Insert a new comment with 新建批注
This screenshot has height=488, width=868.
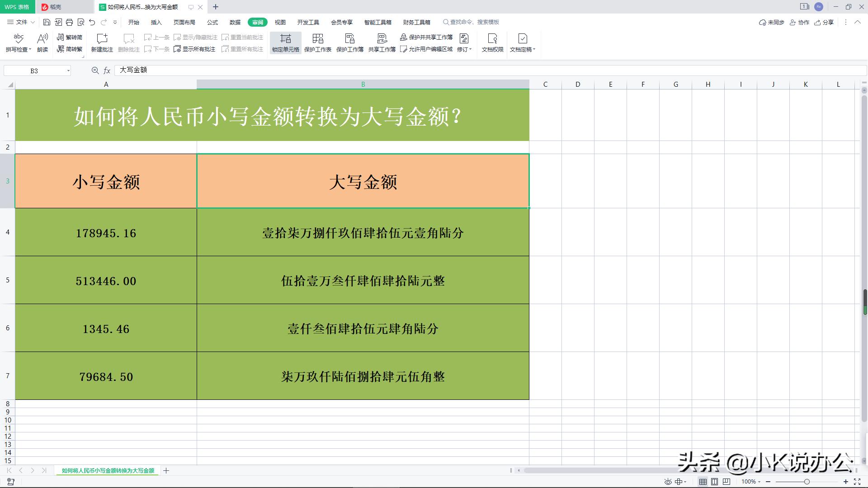point(102,43)
